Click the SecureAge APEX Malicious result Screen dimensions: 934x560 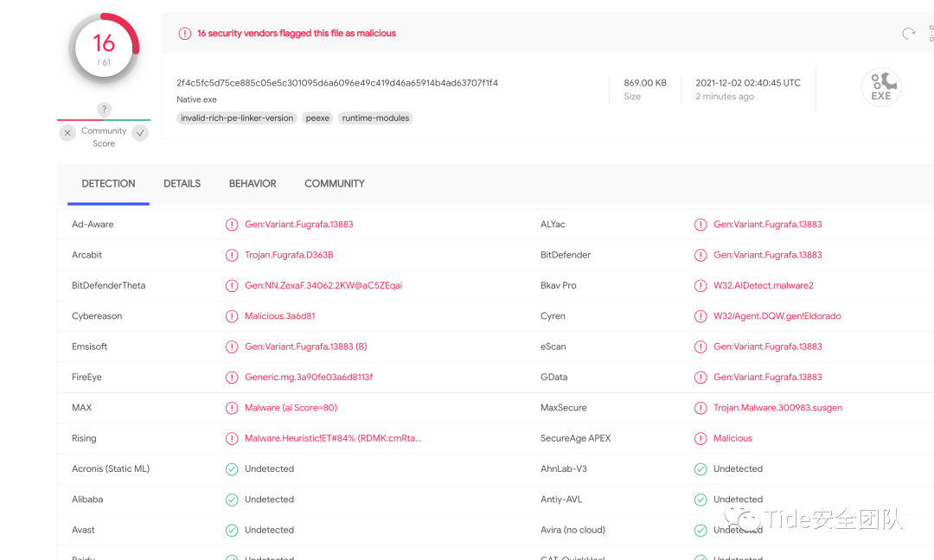coord(733,438)
